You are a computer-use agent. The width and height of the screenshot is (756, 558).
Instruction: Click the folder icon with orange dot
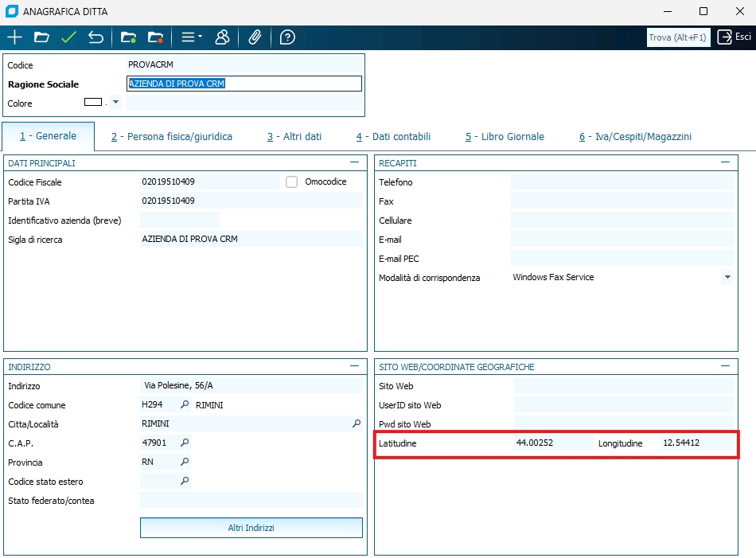click(x=155, y=37)
